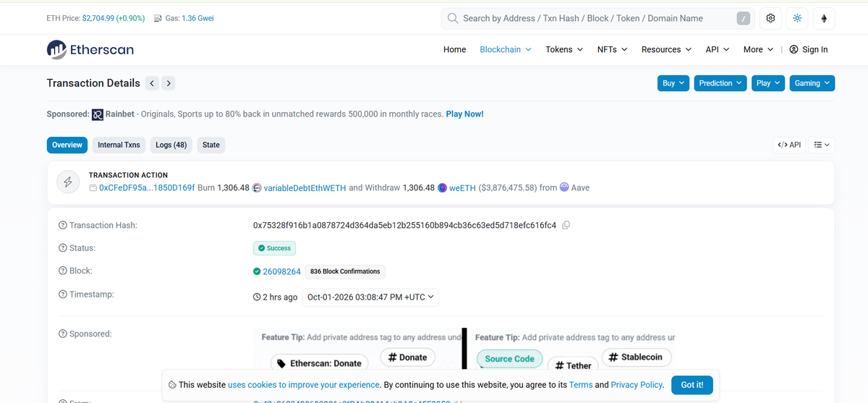Click the weETH token icon

[x=443, y=188]
